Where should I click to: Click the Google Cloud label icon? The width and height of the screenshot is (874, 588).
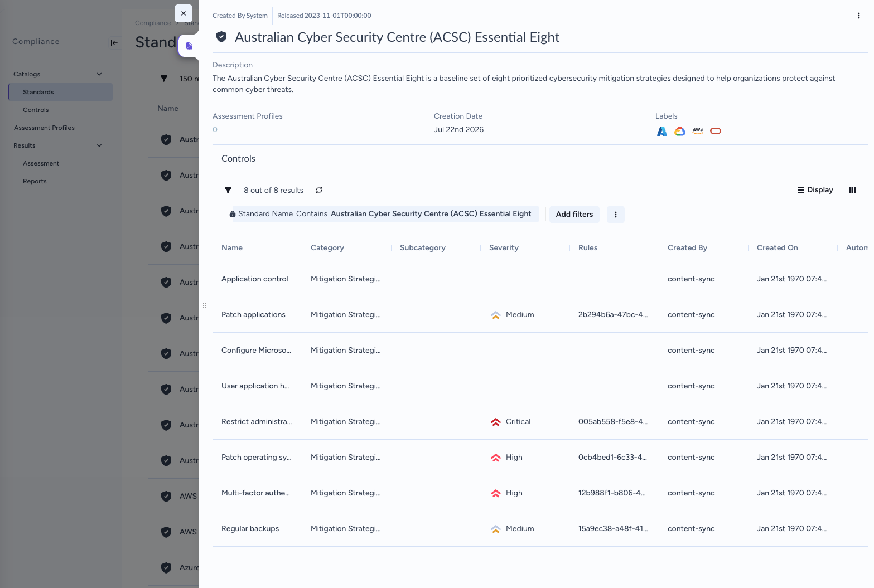[x=679, y=131]
